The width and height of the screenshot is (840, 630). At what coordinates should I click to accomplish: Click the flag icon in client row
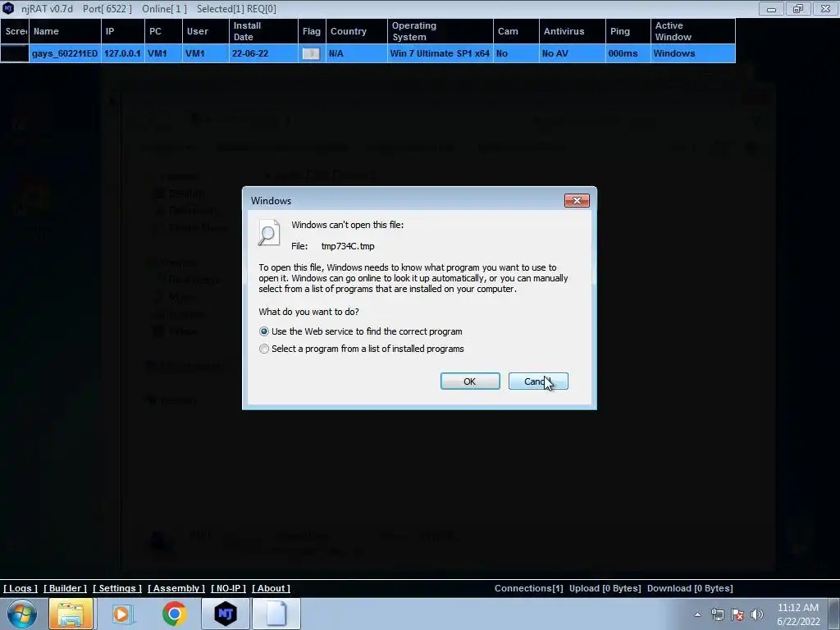(x=311, y=53)
